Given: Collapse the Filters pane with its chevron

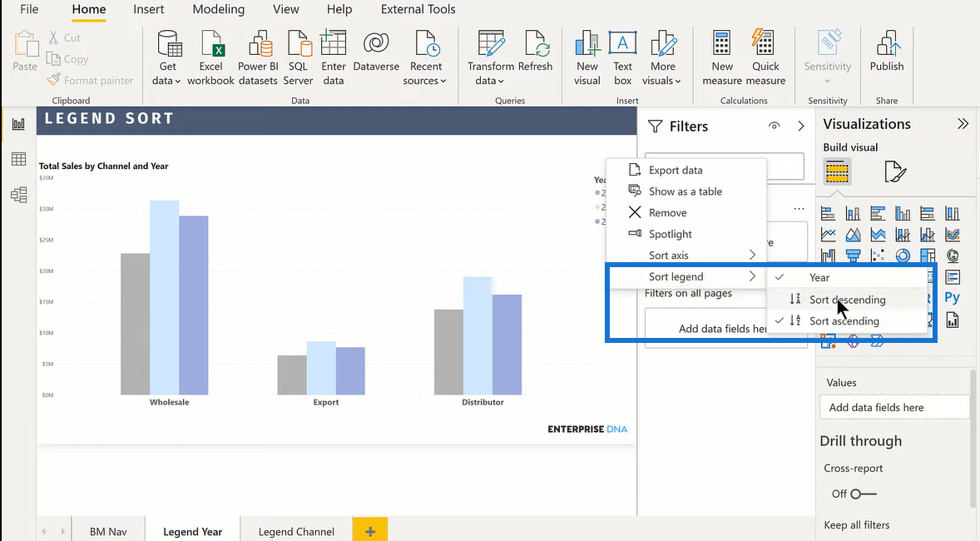Looking at the screenshot, I should 801,126.
